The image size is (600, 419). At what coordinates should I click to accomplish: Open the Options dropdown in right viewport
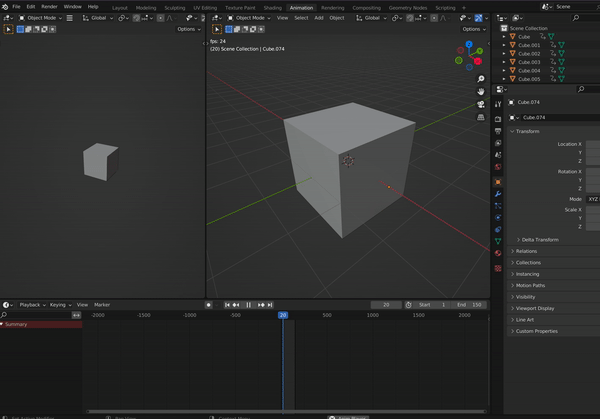[x=473, y=29]
